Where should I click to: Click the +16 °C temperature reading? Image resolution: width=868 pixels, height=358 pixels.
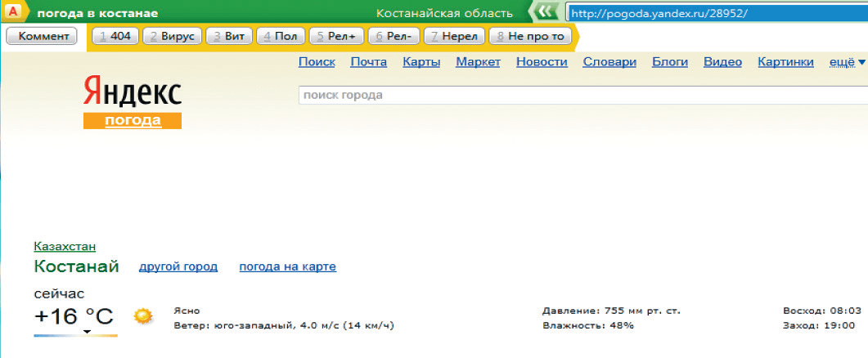[x=74, y=317]
